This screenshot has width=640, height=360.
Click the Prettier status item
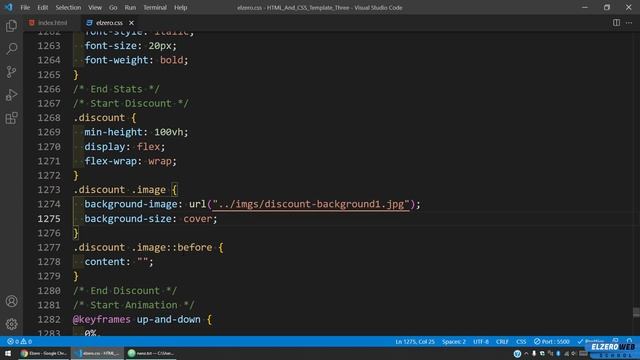click(591, 341)
